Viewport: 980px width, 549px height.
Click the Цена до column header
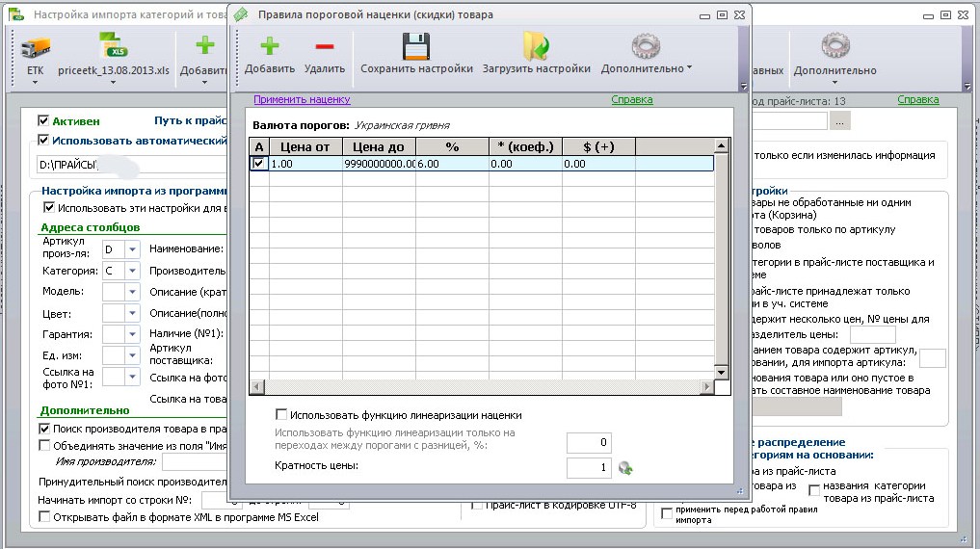click(379, 146)
